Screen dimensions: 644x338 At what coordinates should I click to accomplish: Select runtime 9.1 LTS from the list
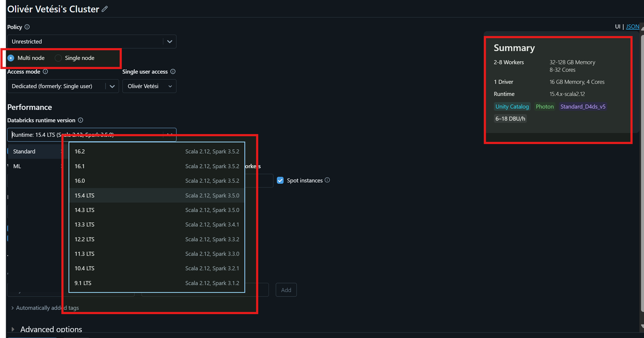click(157, 283)
